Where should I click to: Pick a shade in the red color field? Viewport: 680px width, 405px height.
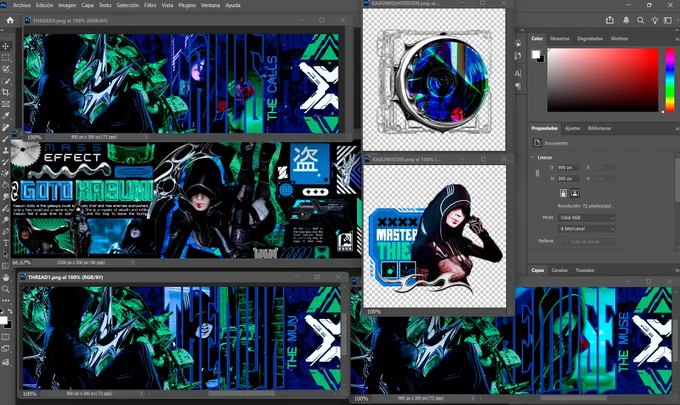603,80
